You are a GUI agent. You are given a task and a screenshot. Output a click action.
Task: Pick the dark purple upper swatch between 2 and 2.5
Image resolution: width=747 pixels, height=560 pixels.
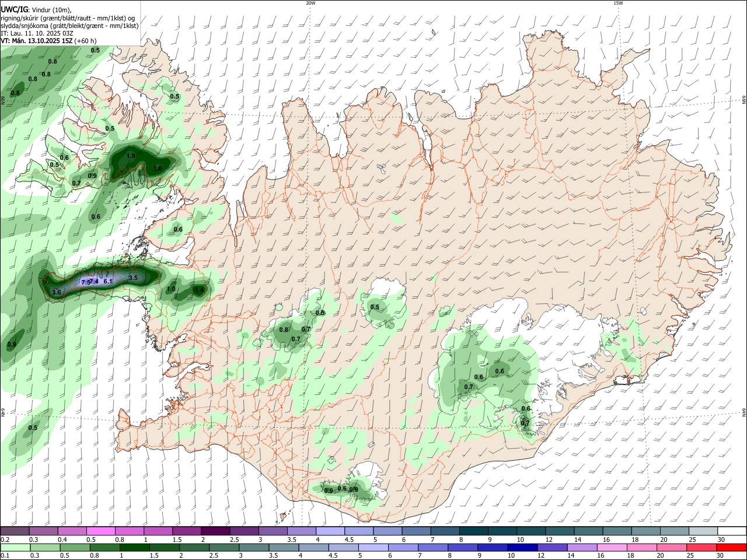click(215, 531)
